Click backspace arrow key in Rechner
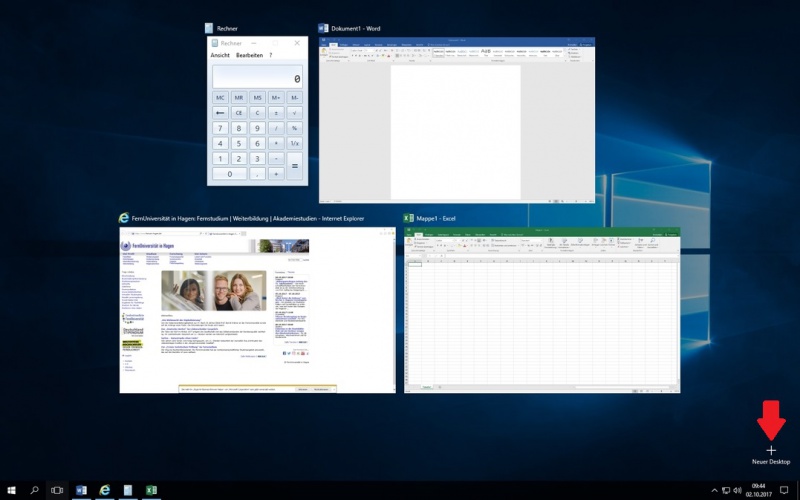The image size is (800, 500). pos(220,113)
